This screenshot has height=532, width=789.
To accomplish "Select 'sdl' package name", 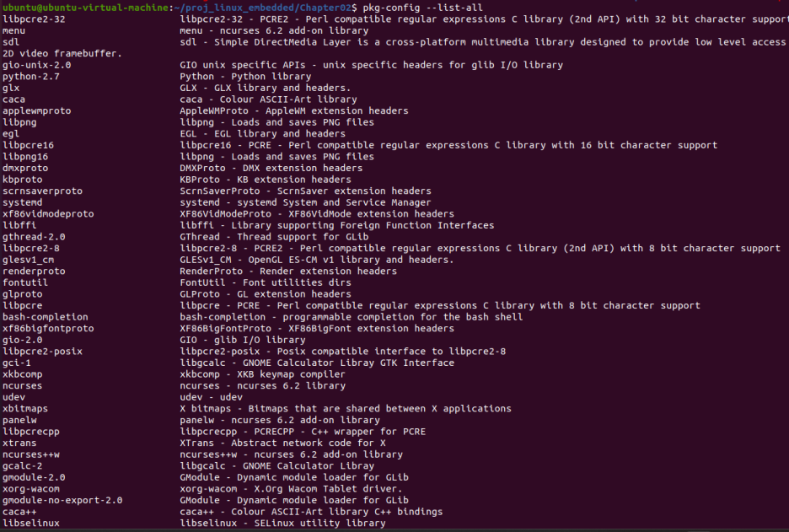I will coord(11,42).
